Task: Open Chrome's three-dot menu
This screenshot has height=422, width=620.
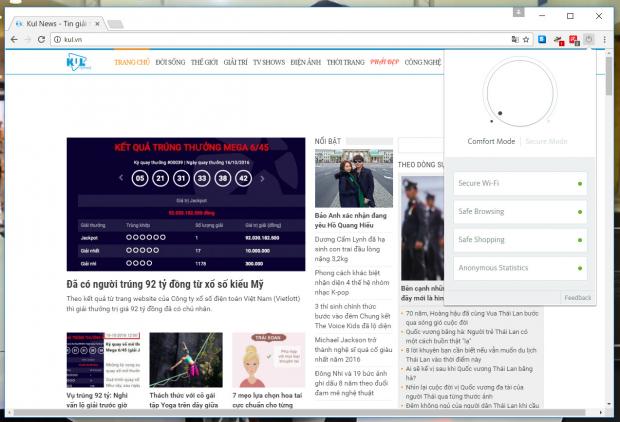Action: (605, 39)
